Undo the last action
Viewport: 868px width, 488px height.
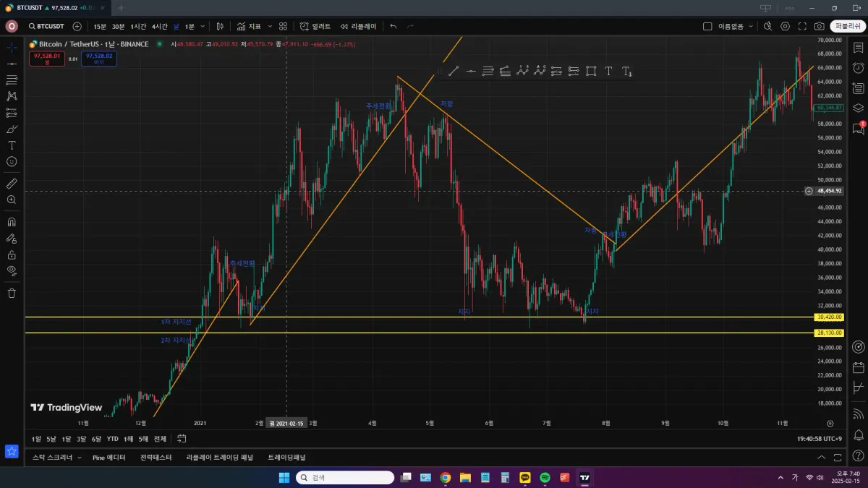coord(393,26)
